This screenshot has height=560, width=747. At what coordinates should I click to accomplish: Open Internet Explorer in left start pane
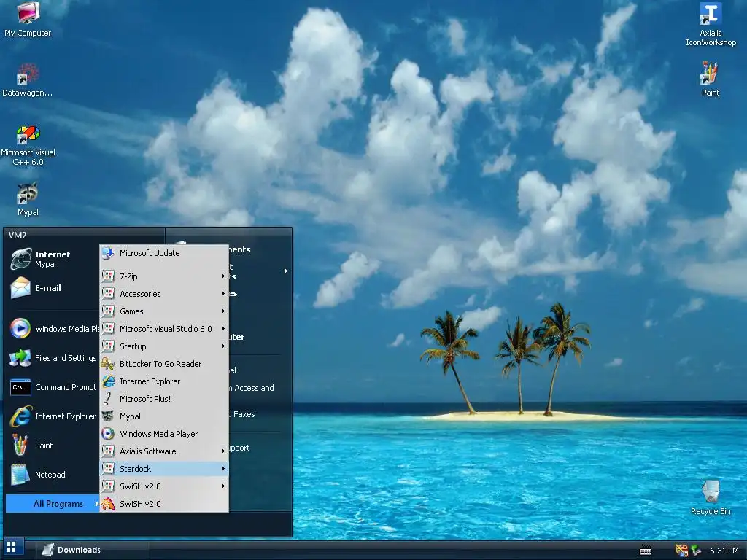[x=53, y=416]
